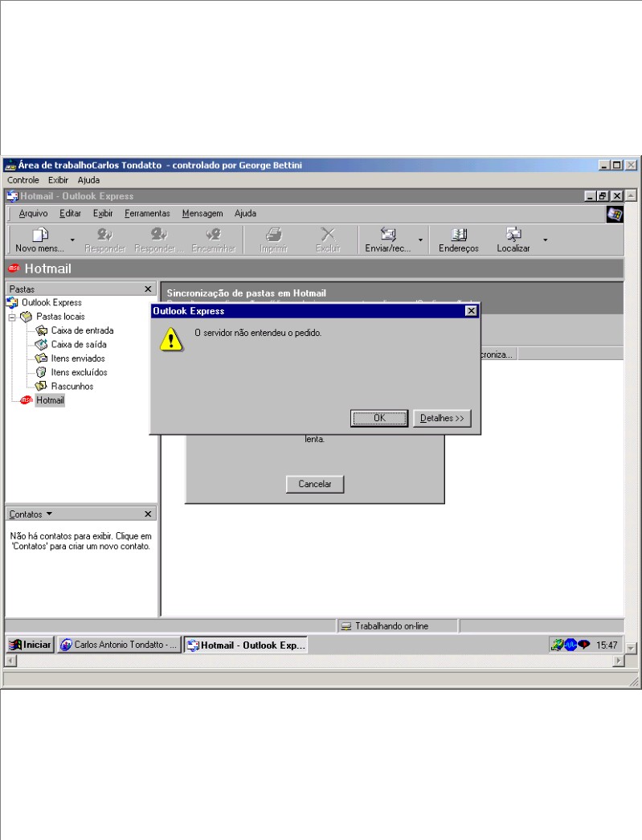Open the Localizar dropdown arrow
This screenshot has height=840, width=642.
coord(545,240)
